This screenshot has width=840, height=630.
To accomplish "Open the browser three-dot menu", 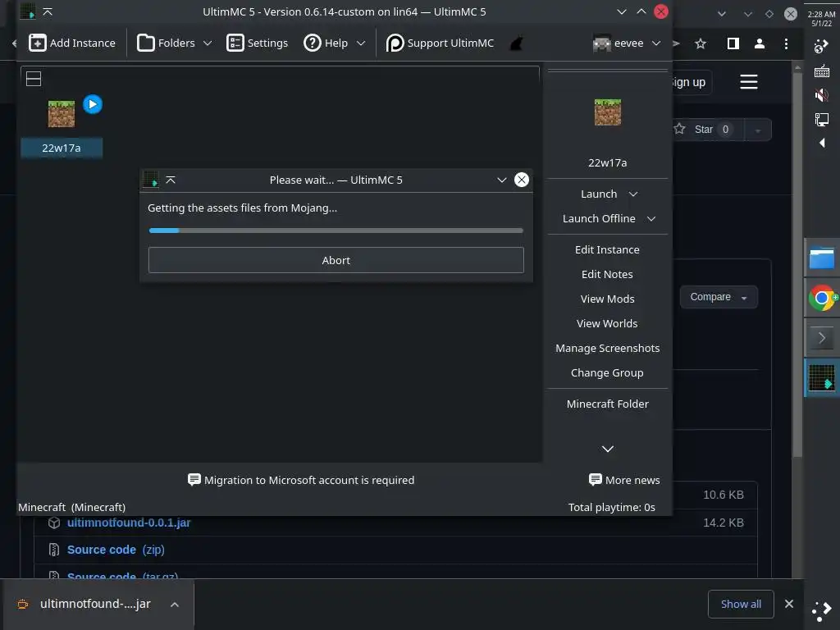I will (x=786, y=43).
